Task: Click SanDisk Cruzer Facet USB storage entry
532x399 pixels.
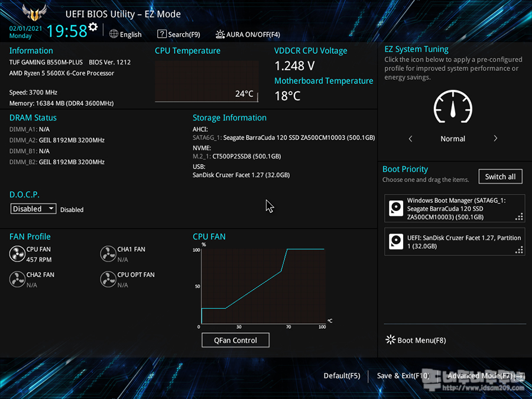Action: pos(241,175)
